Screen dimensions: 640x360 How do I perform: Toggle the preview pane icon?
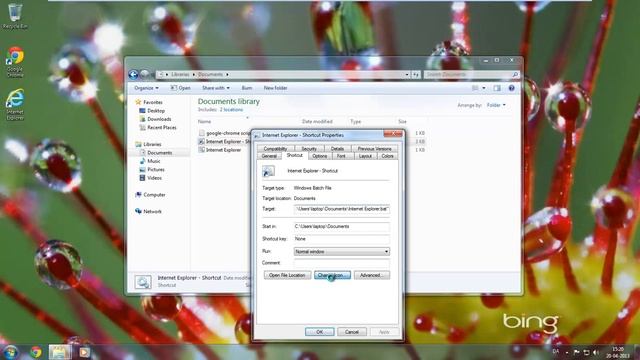click(x=497, y=88)
